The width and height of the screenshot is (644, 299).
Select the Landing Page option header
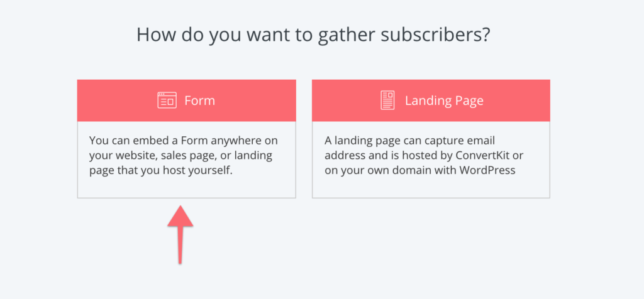tap(431, 101)
